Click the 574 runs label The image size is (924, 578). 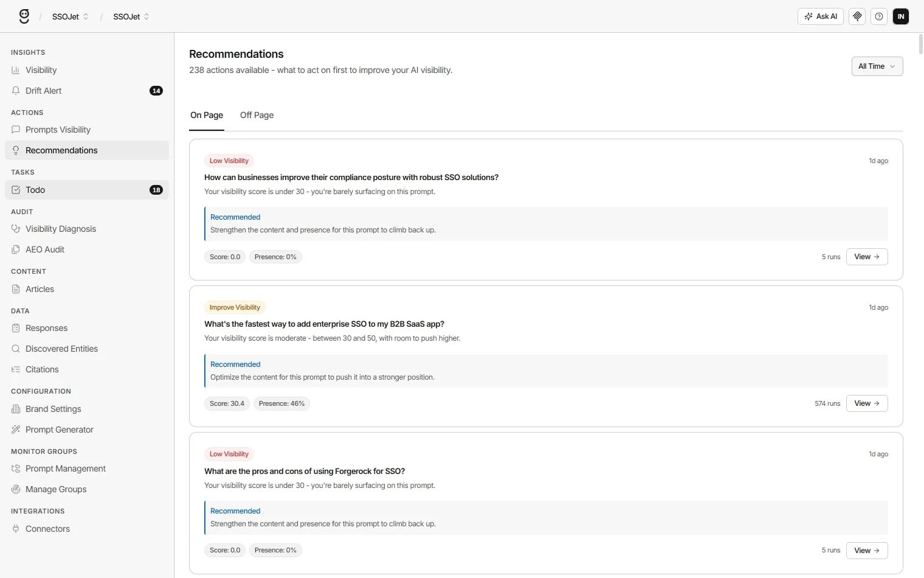[827, 403]
